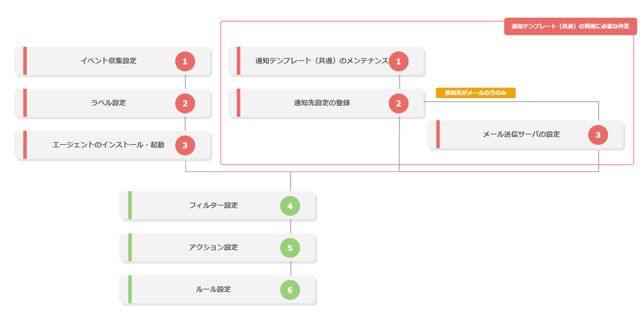Select the number 3 circle on エージェントのインストール・起動
Image resolution: width=644 pixels, height=322 pixels.
pos(185,145)
